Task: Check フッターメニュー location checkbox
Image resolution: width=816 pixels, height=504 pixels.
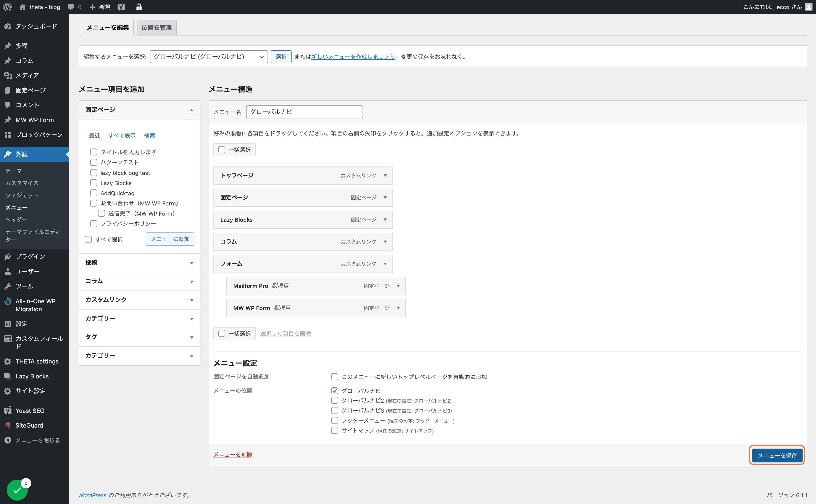Action: point(335,420)
